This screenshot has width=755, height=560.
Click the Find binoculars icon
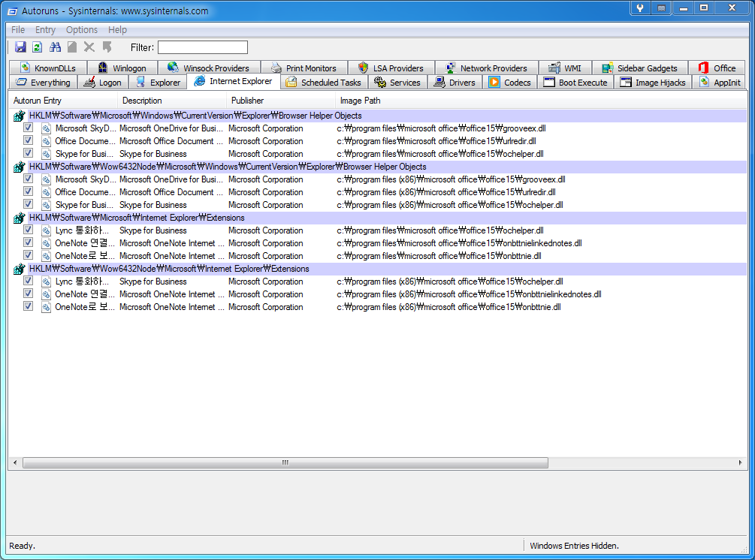[55, 47]
